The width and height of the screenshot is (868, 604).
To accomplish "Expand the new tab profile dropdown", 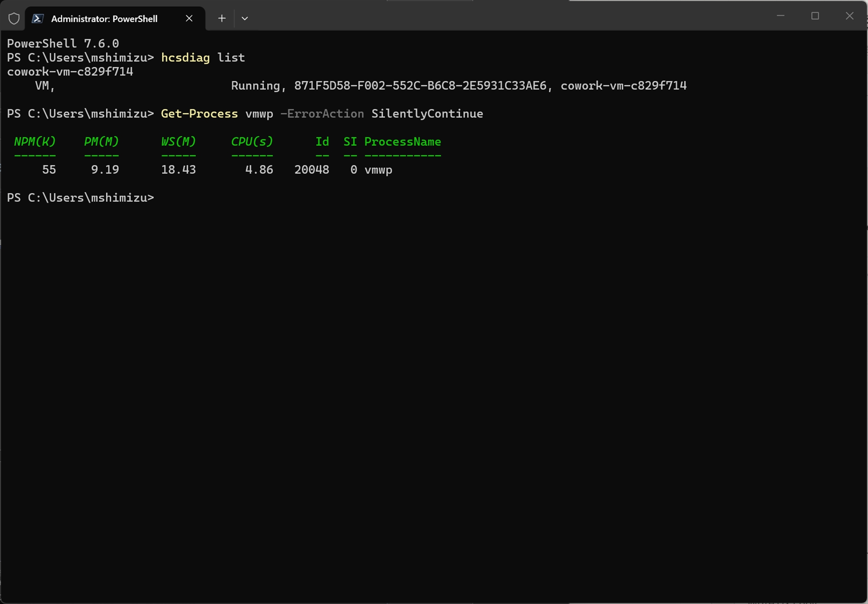I will (x=245, y=19).
